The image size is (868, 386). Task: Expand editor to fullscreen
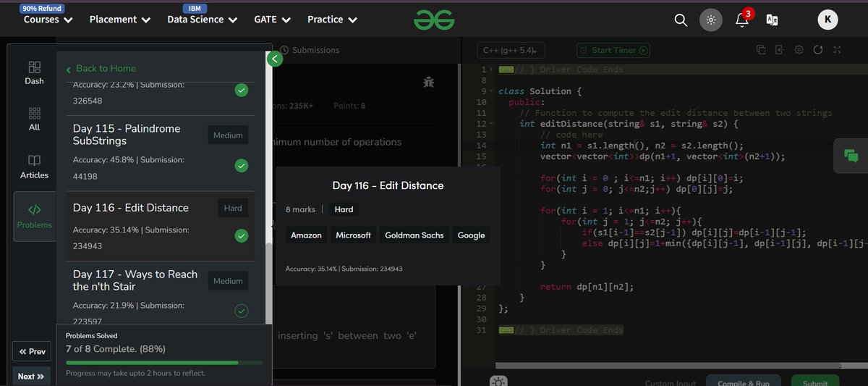click(837, 50)
